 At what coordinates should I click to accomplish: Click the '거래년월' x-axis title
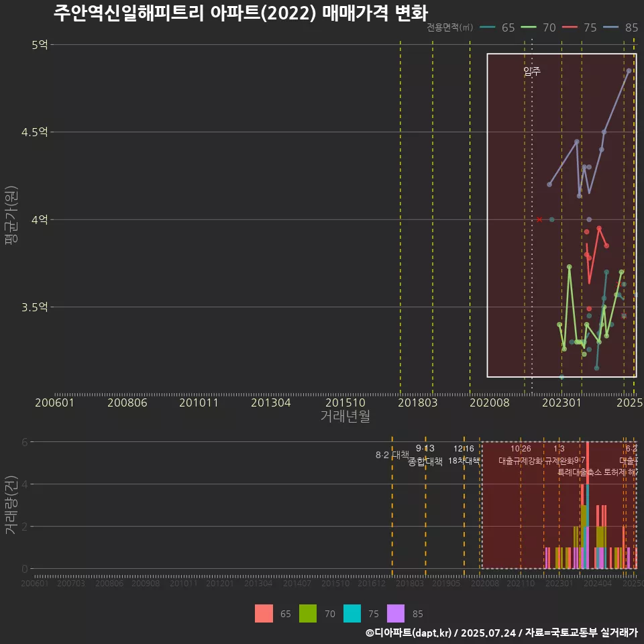point(345,416)
